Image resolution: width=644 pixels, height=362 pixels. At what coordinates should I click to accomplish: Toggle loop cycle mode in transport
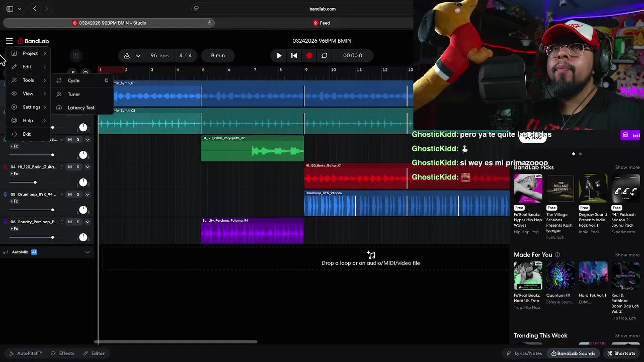click(x=325, y=56)
